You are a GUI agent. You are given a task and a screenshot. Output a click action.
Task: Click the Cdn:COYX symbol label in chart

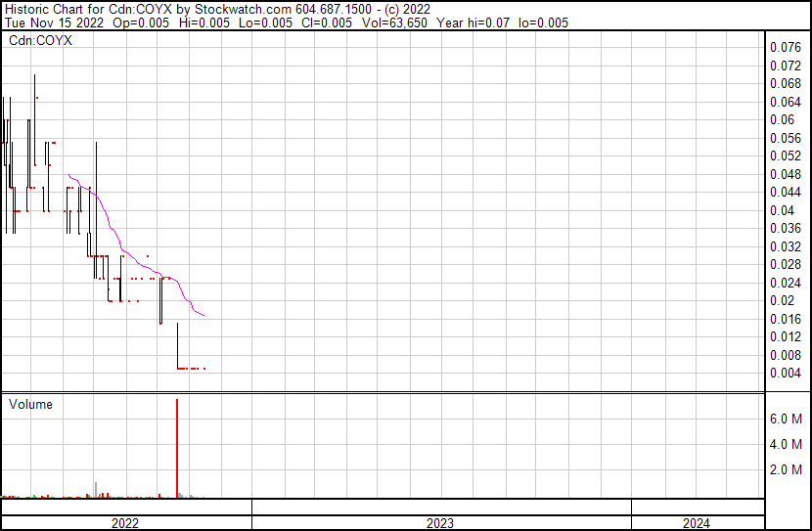pyautogui.click(x=40, y=41)
